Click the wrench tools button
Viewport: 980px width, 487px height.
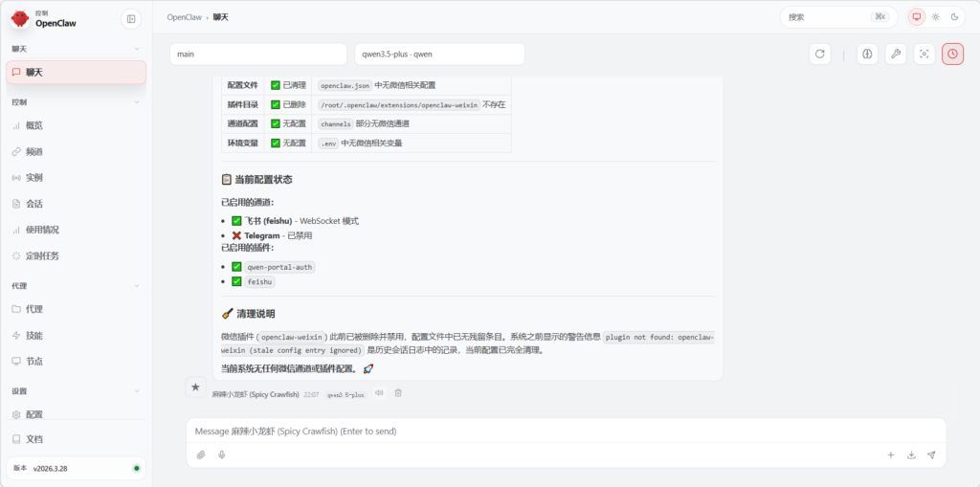896,54
